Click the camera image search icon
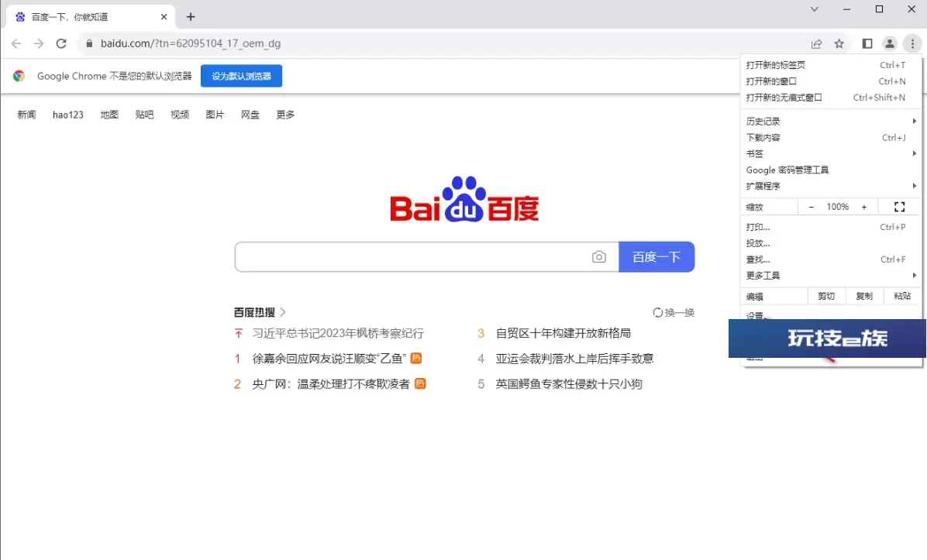The width and height of the screenshot is (927, 560). point(599,257)
